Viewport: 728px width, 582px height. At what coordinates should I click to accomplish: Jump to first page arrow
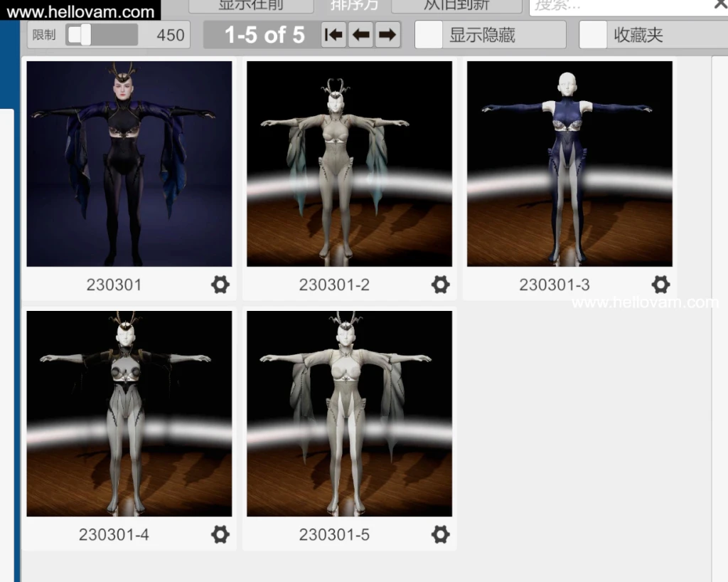(x=333, y=35)
